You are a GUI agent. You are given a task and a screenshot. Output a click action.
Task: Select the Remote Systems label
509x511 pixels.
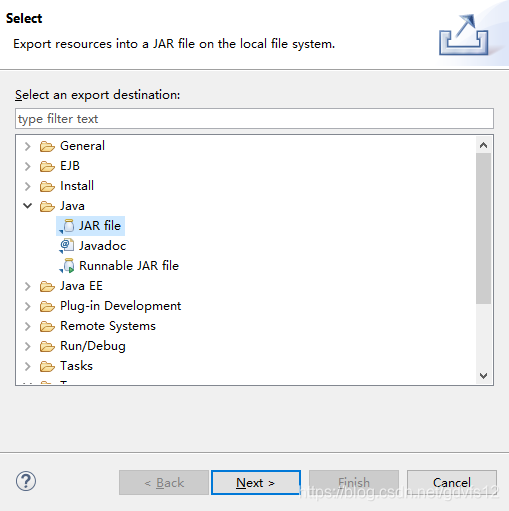coord(108,326)
